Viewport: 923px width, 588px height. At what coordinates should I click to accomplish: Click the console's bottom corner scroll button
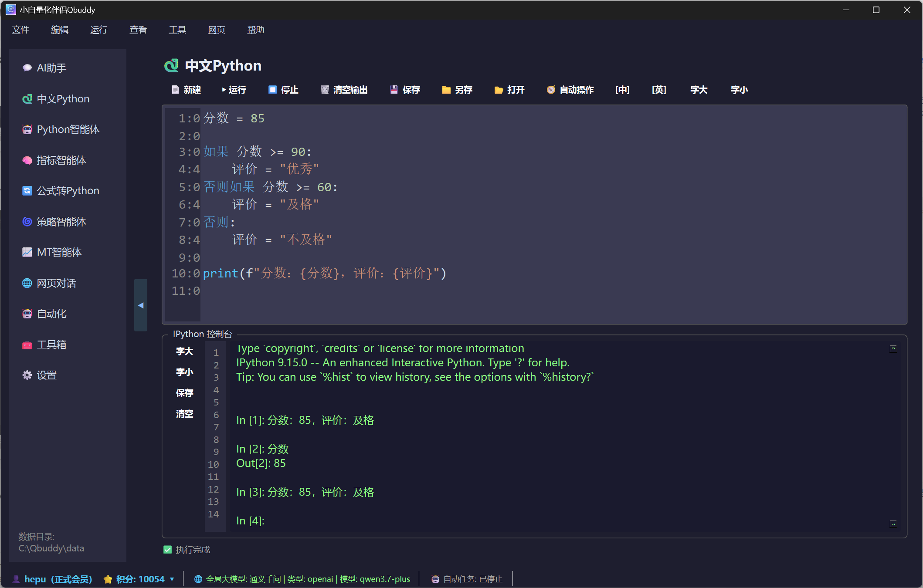point(893,524)
